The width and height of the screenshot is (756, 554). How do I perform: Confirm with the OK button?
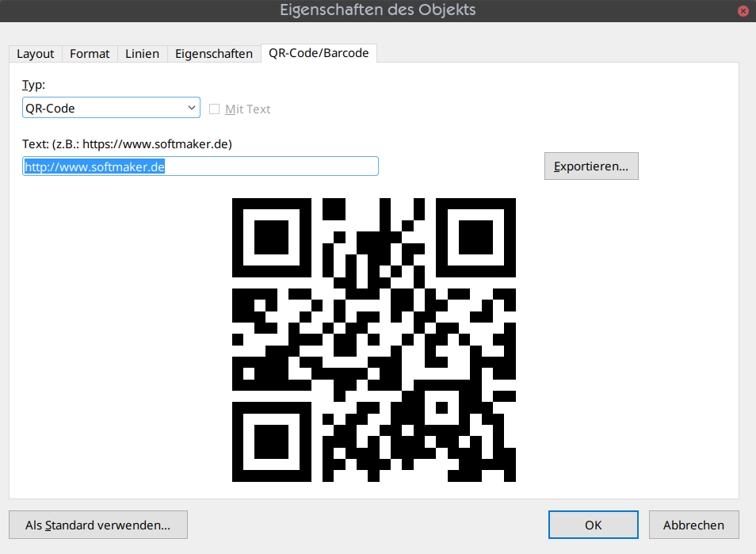coord(593,525)
